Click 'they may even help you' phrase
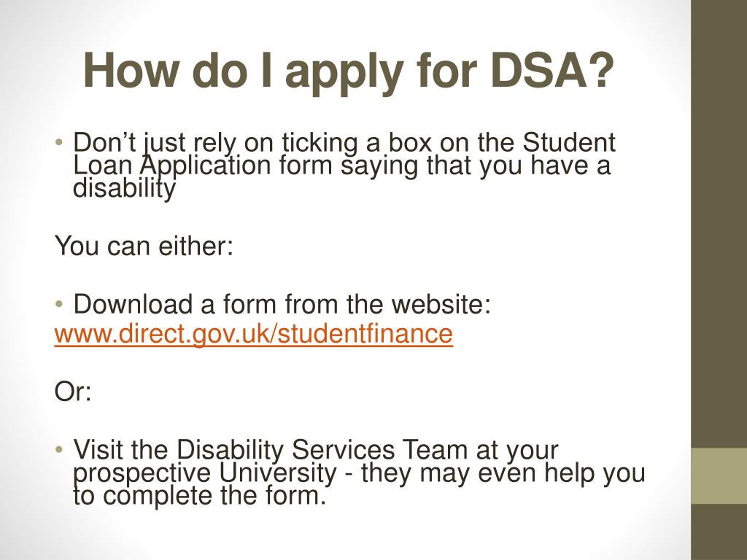Viewport: 747px width, 560px height. 503,473
